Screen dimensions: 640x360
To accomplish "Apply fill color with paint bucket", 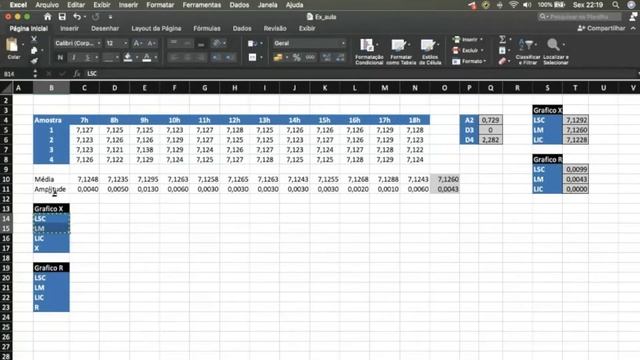I will [128, 58].
